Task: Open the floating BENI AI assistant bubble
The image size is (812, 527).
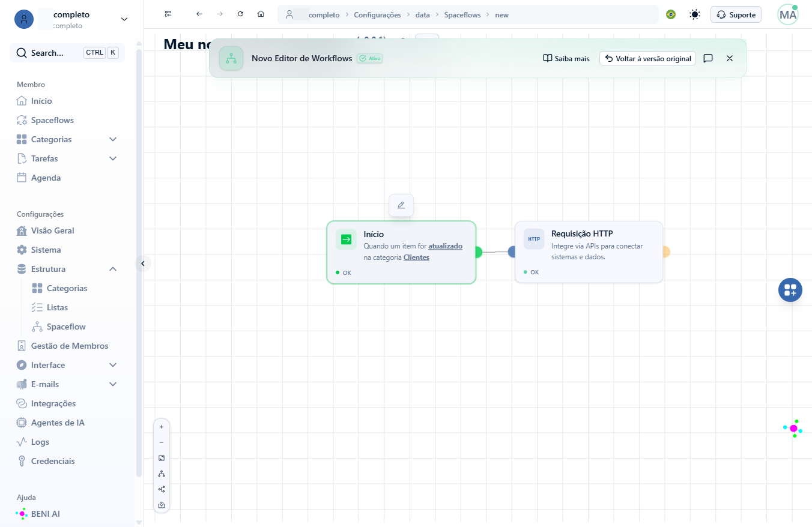Action: (793, 429)
